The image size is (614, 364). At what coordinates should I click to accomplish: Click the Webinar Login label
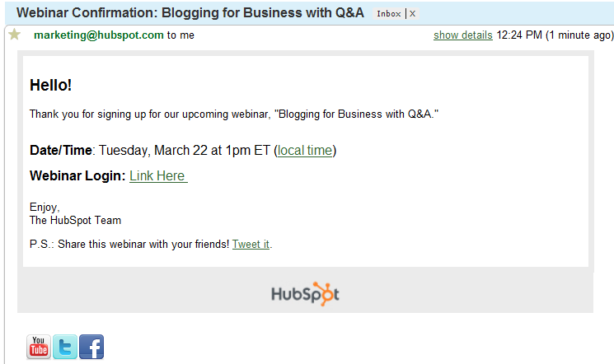coord(77,175)
